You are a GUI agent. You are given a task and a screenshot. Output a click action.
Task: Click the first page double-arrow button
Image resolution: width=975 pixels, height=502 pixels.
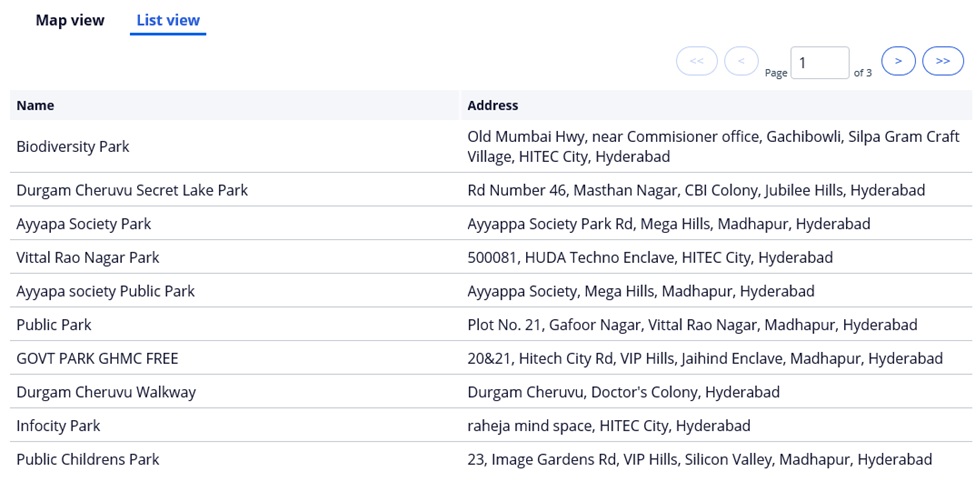pos(697,61)
